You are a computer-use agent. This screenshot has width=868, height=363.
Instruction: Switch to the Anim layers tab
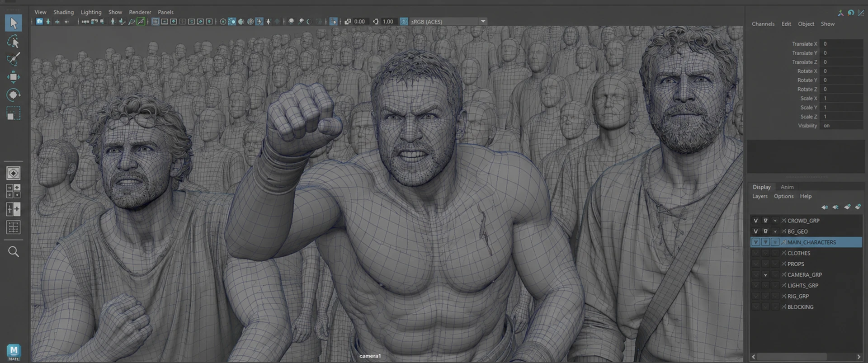tap(787, 187)
